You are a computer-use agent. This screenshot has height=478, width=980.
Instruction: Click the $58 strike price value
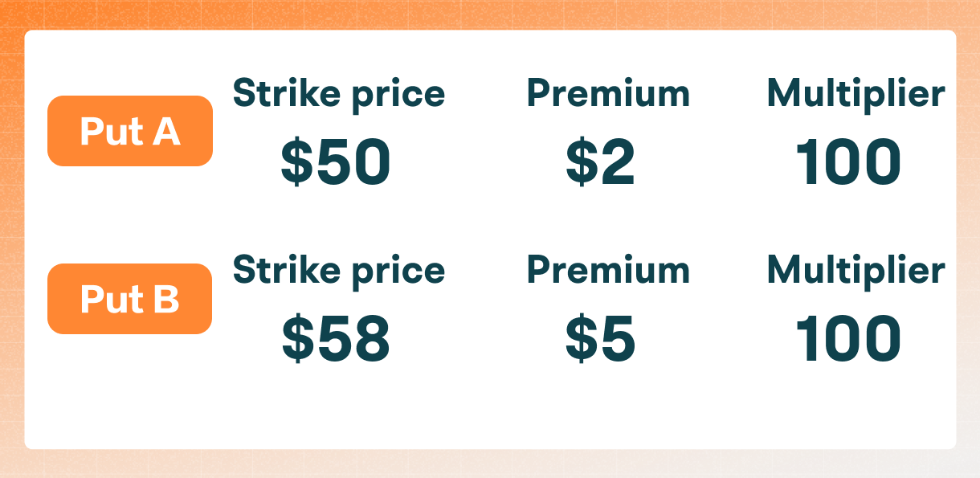pyautogui.click(x=336, y=338)
